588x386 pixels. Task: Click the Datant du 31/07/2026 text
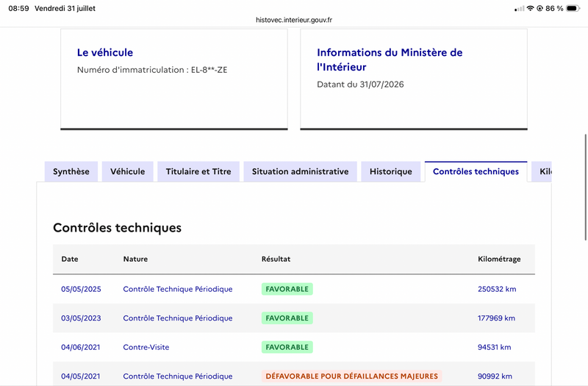360,85
